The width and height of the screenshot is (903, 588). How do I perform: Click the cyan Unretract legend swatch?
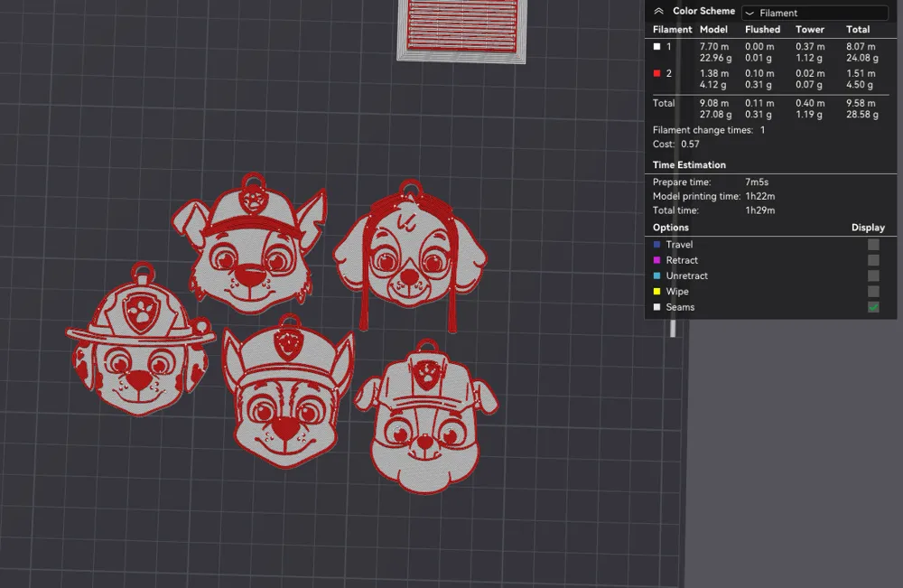pos(656,275)
